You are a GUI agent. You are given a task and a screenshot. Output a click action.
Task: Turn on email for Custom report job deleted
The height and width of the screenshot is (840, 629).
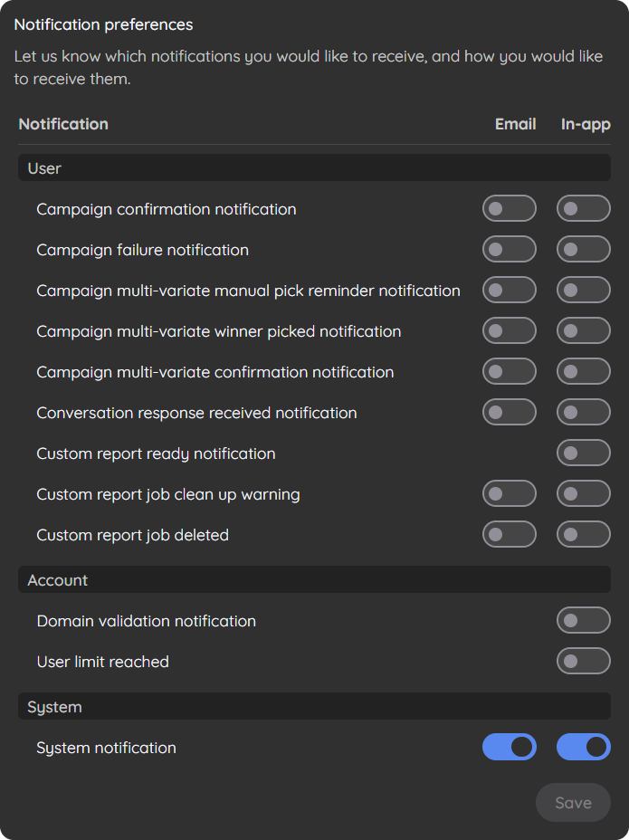509,534
